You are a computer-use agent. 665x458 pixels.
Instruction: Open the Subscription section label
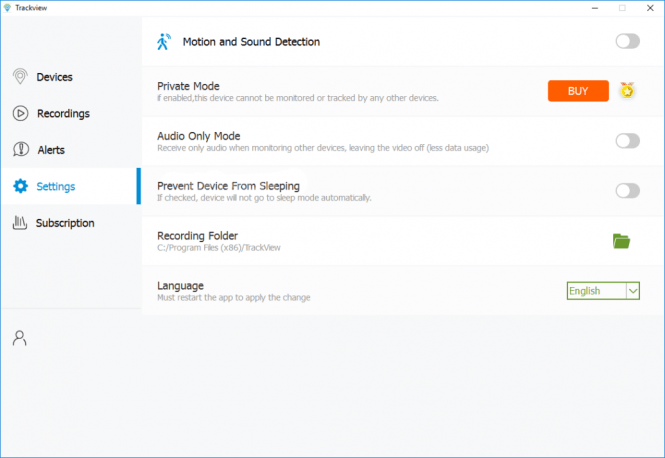point(65,223)
